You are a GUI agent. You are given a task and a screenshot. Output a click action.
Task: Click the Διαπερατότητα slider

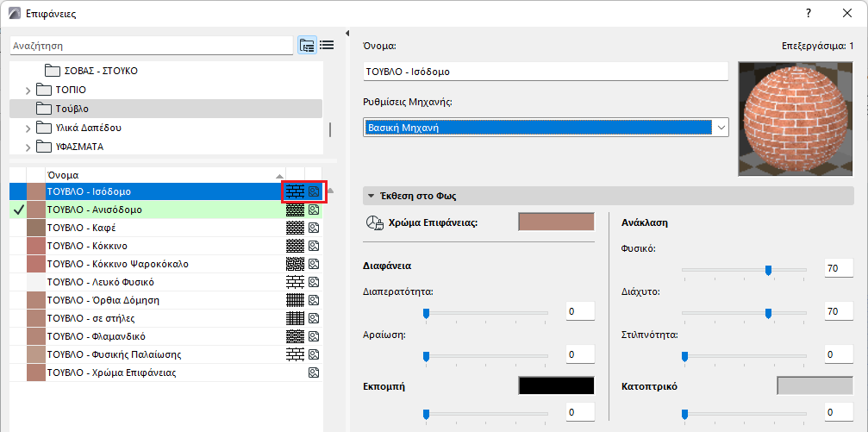[485, 314]
